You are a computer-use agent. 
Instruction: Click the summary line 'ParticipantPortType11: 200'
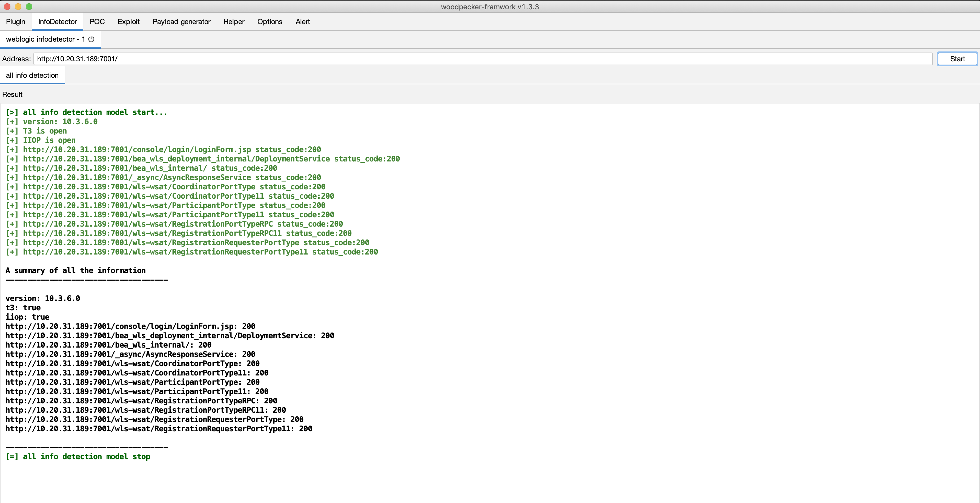pyautogui.click(x=137, y=392)
